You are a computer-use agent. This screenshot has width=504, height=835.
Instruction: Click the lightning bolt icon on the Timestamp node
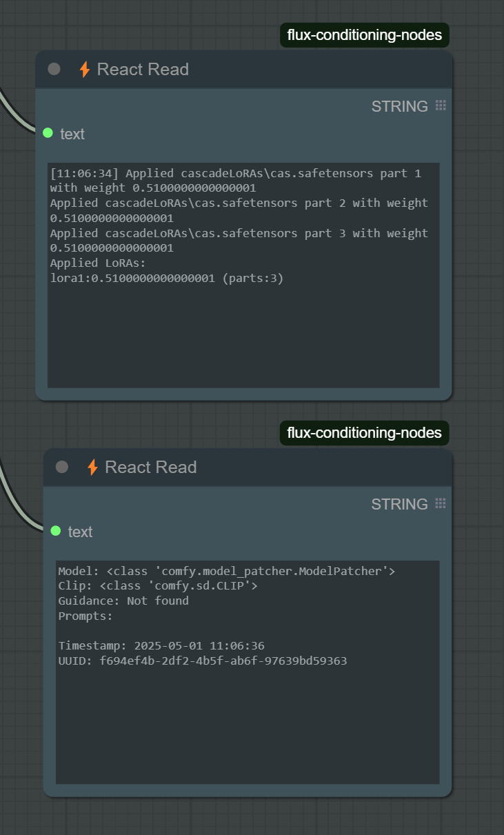click(92, 467)
